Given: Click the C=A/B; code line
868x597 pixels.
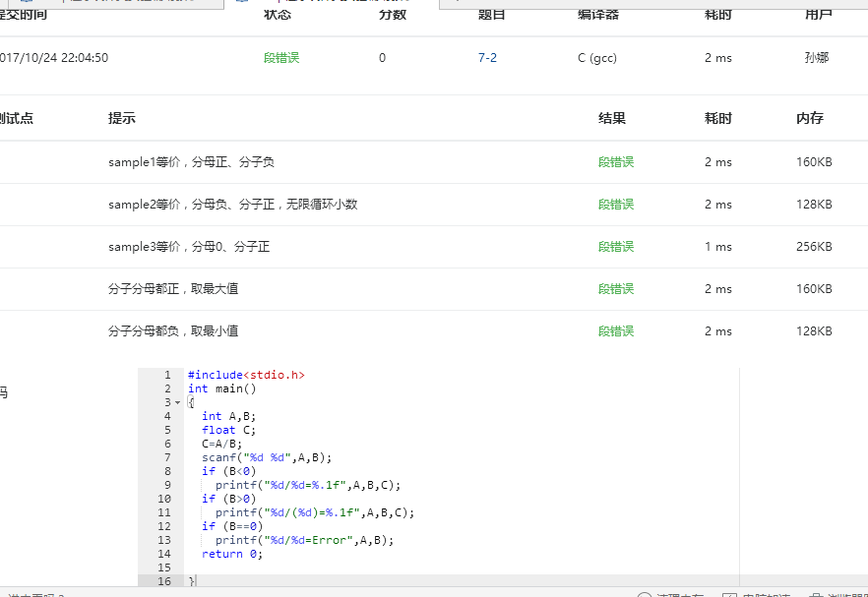Looking at the screenshot, I should click(x=222, y=444).
